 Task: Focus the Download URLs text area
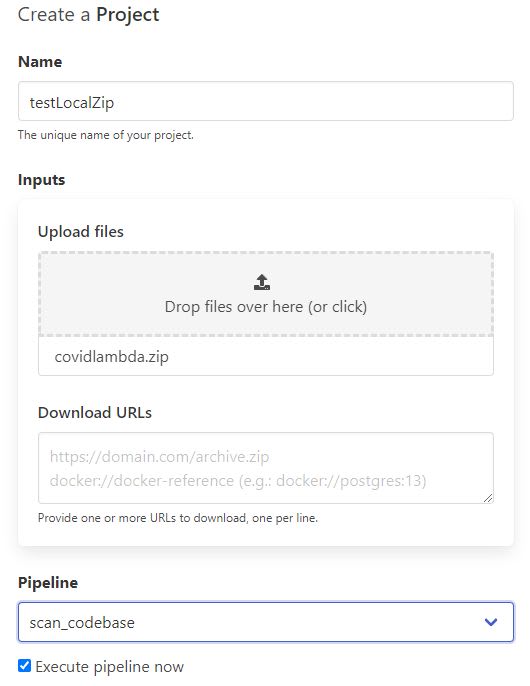[266, 468]
